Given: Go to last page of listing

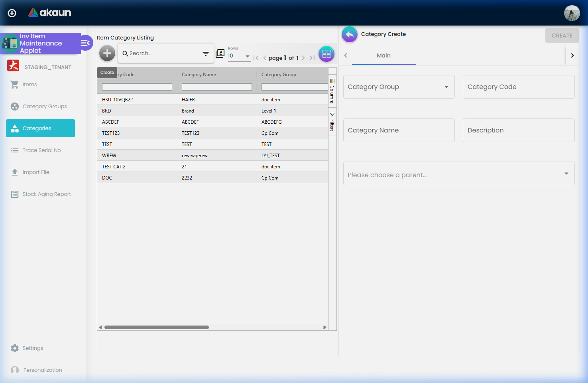Looking at the screenshot, I should pos(312,58).
